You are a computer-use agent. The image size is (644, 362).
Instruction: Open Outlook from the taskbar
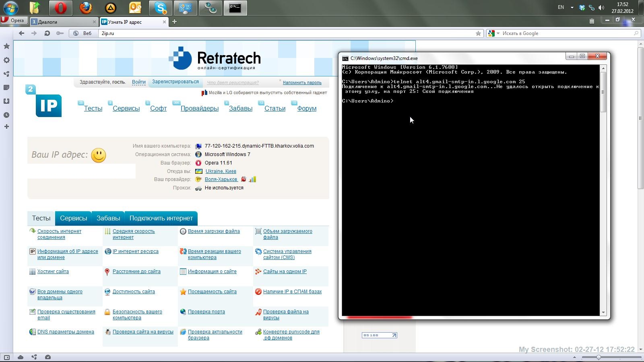click(136, 8)
